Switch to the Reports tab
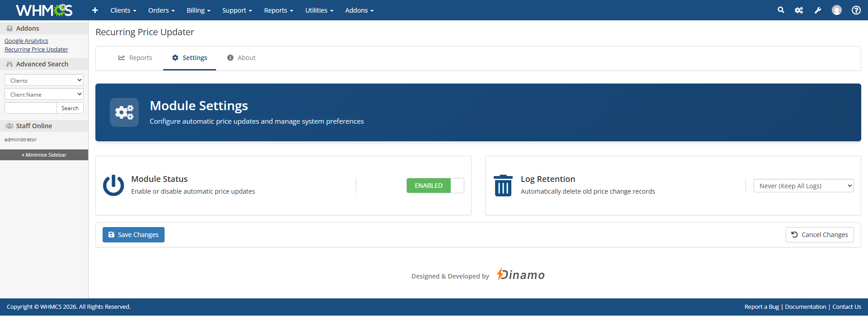 [x=135, y=58]
